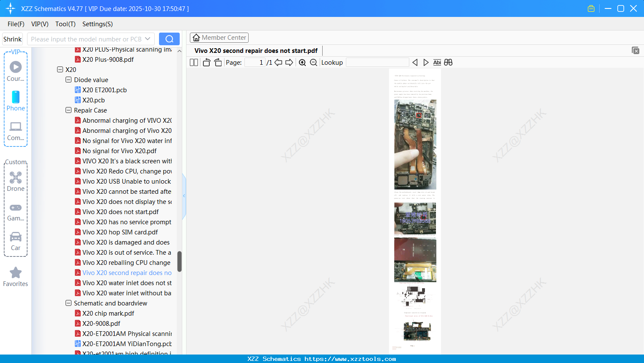The height and width of the screenshot is (363, 644).
Task: Click the yellow icon in title bar
Action: coord(591,8)
